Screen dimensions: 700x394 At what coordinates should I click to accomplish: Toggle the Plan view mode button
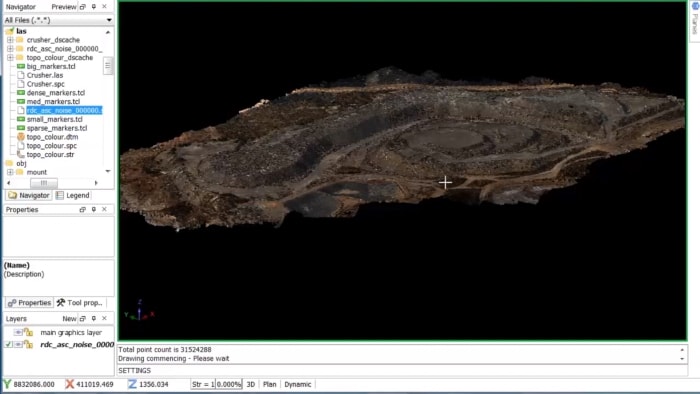[x=270, y=384]
